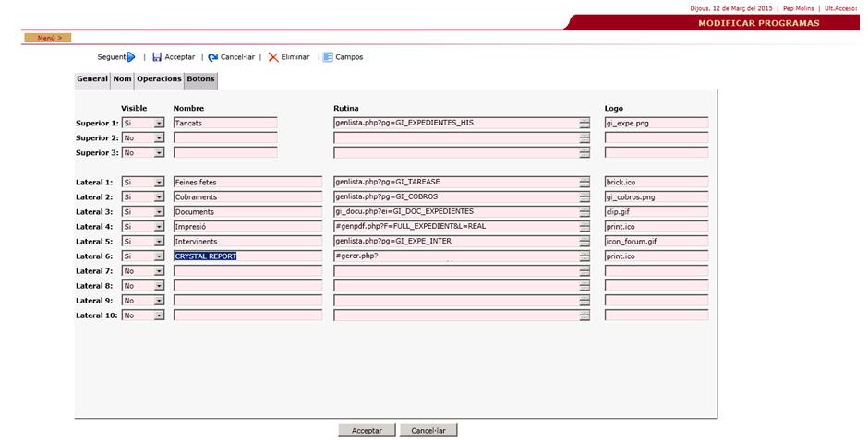Screen dimensions: 868x440
Task: Open the Menú button
Action: [x=48, y=38]
